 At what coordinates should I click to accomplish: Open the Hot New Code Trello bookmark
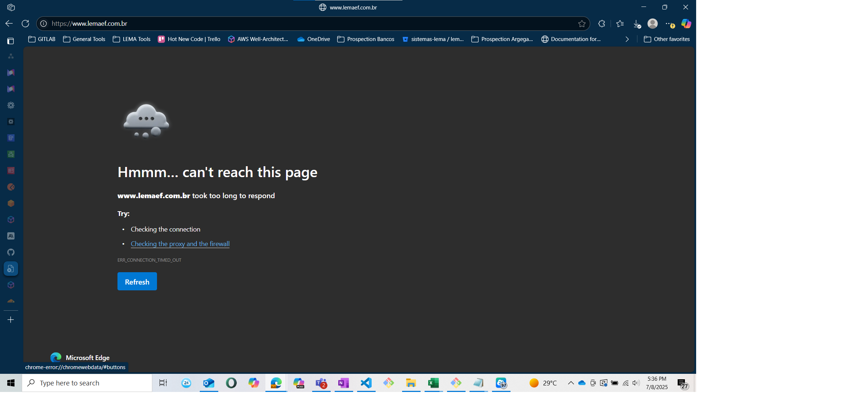click(189, 39)
